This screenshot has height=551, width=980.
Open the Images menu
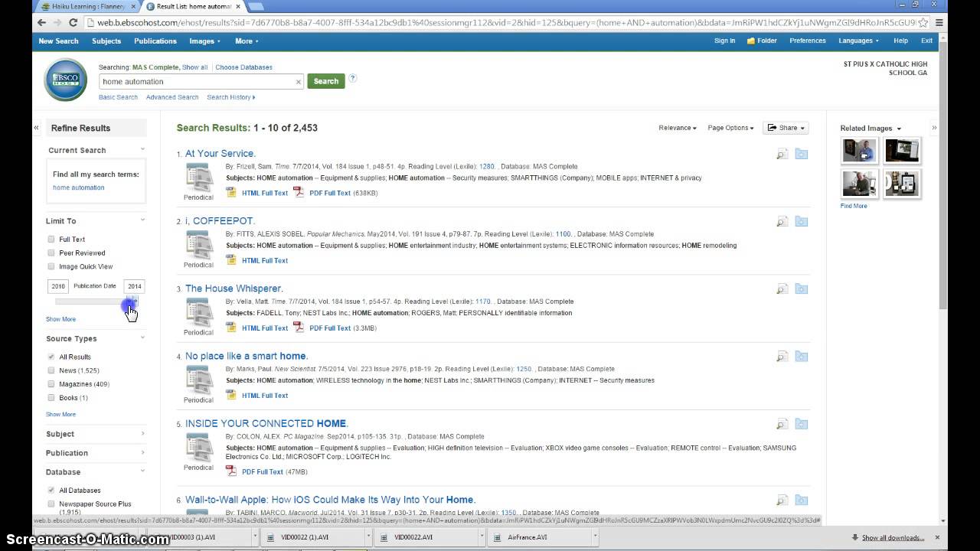(x=204, y=41)
